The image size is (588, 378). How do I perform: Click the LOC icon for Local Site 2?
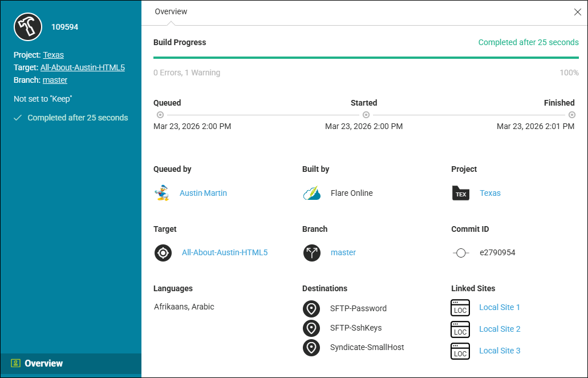(460, 329)
